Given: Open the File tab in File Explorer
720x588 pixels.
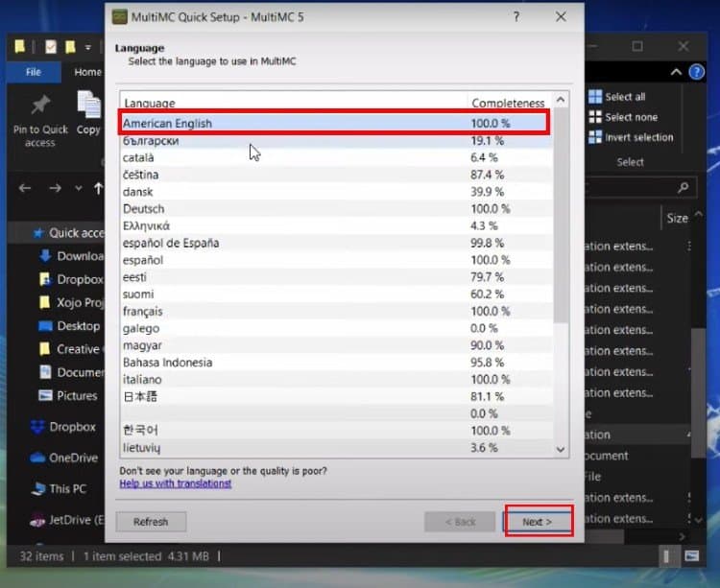Looking at the screenshot, I should click(x=34, y=72).
